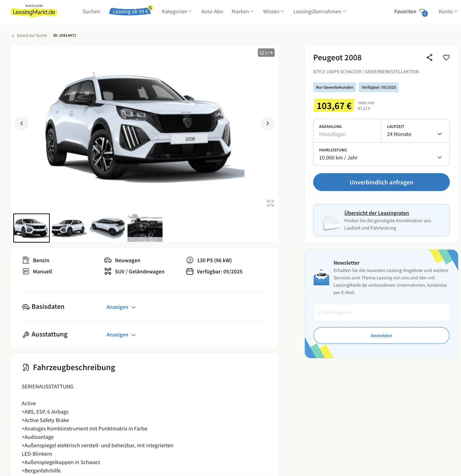Toggle the favorite heart for Peugeot 2008
Image resolution: width=461 pixels, height=476 pixels.
pyautogui.click(x=446, y=57)
